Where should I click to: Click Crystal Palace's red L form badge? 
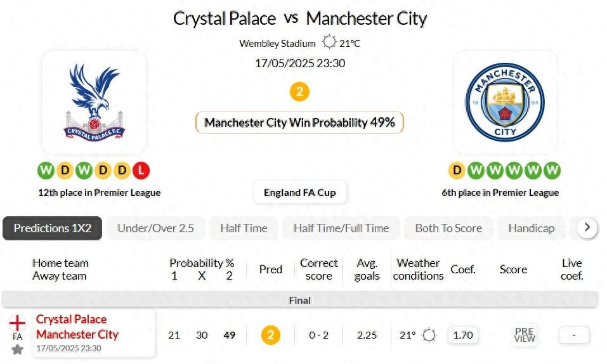[x=141, y=170]
